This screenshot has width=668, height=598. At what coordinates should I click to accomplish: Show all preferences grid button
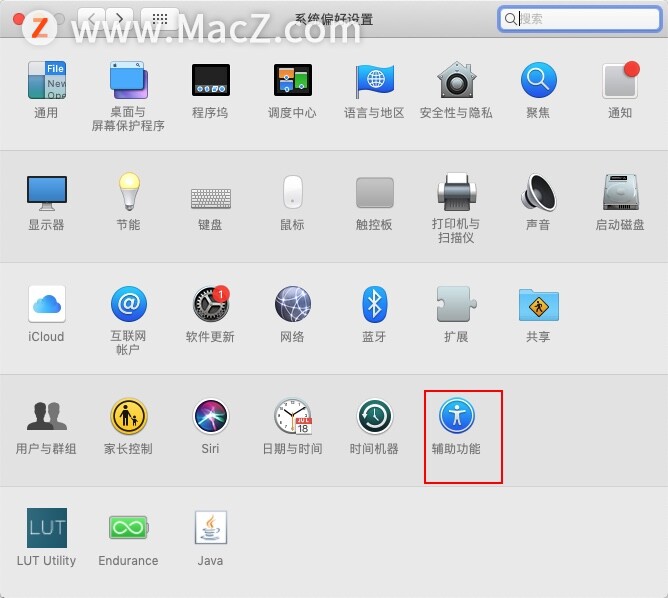(x=160, y=18)
